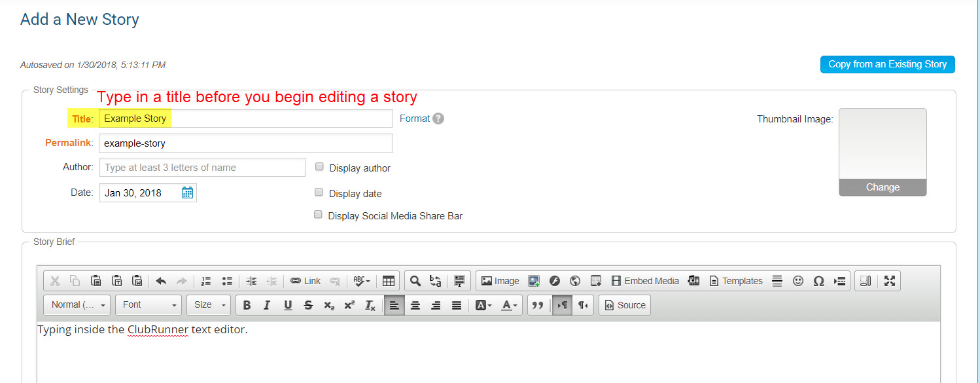Open the Templates toolbar item
This screenshot has height=383, width=980.
coord(736,281)
